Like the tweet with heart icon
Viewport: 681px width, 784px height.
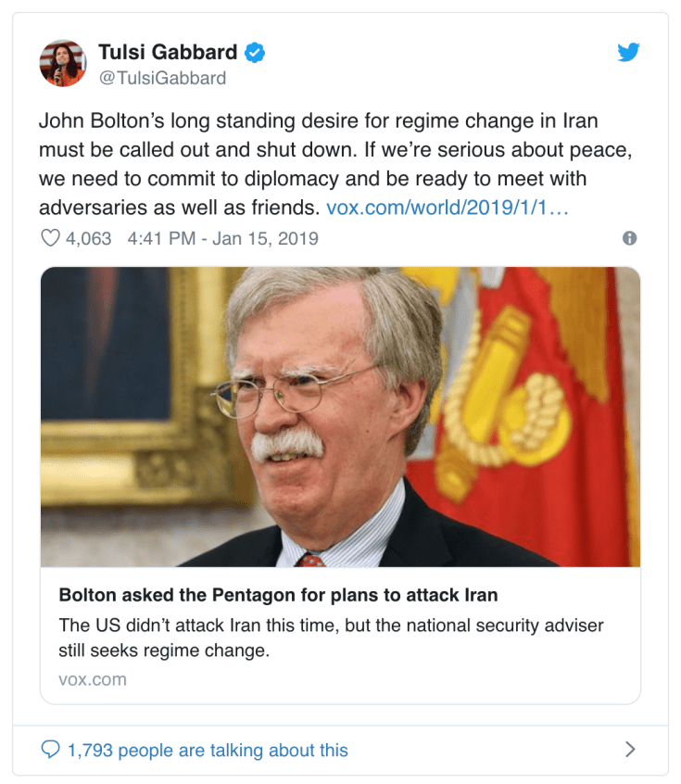tap(50, 238)
